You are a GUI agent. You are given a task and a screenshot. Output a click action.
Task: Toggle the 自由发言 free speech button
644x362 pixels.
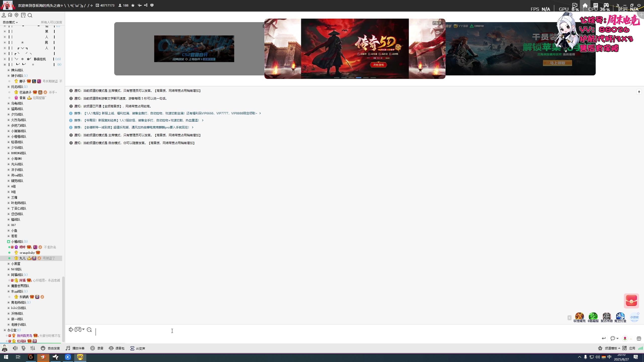point(50,348)
